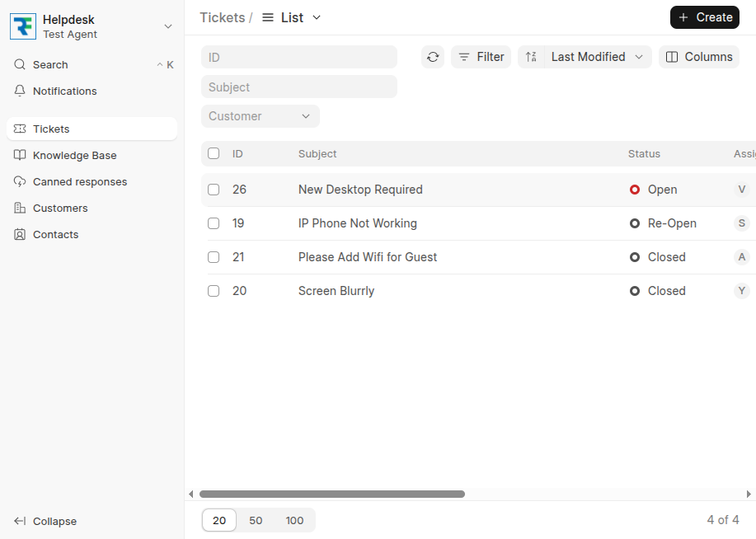Screen dimensions: 756x539
Task: Open ticket New Desktop Required
Action: tap(360, 190)
